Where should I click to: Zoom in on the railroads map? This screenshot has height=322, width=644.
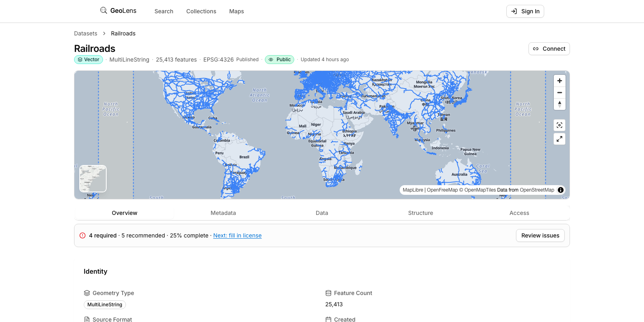click(x=559, y=81)
